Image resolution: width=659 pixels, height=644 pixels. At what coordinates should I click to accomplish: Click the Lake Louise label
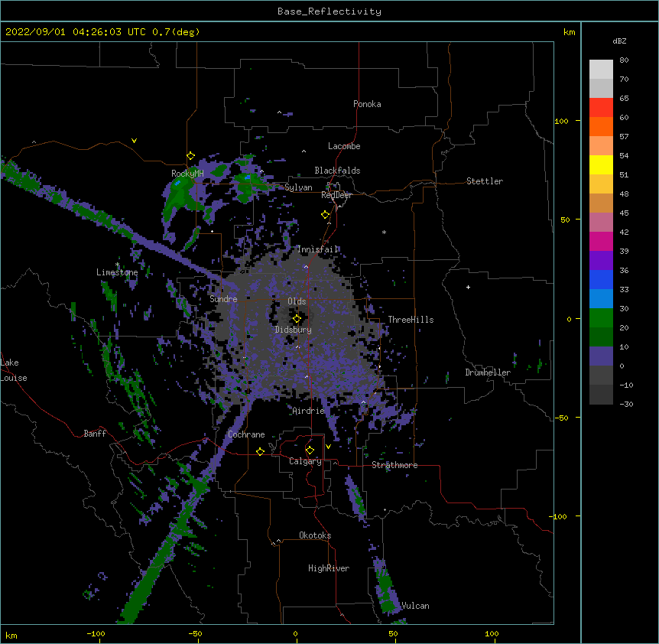[x=14, y=370]
